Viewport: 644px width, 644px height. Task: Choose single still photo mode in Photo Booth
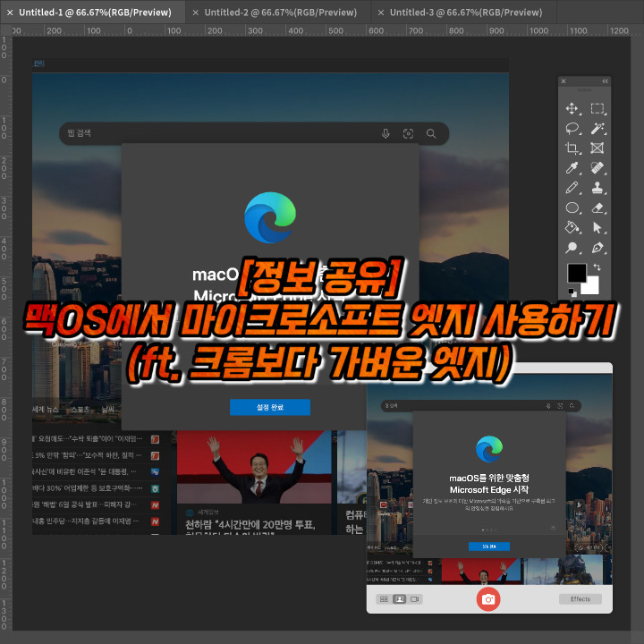coord(399,599)
